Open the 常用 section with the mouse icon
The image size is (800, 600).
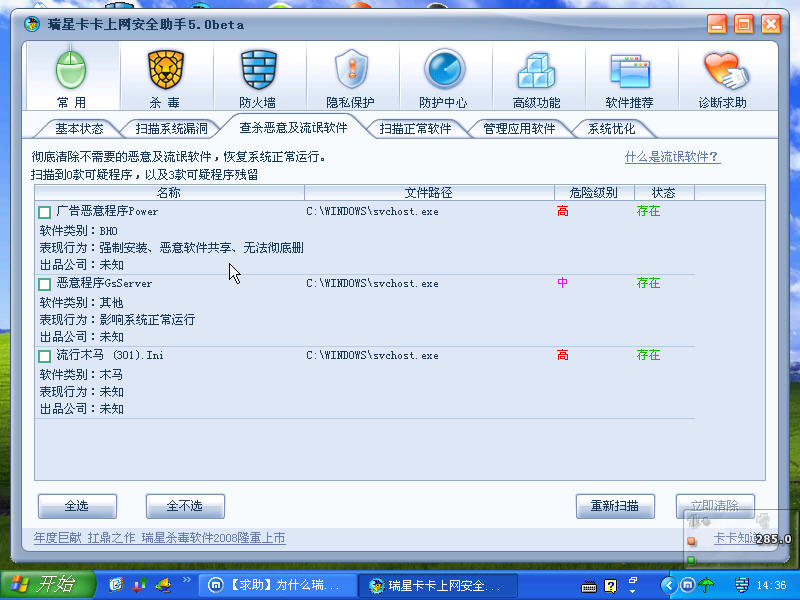(71, 77)
